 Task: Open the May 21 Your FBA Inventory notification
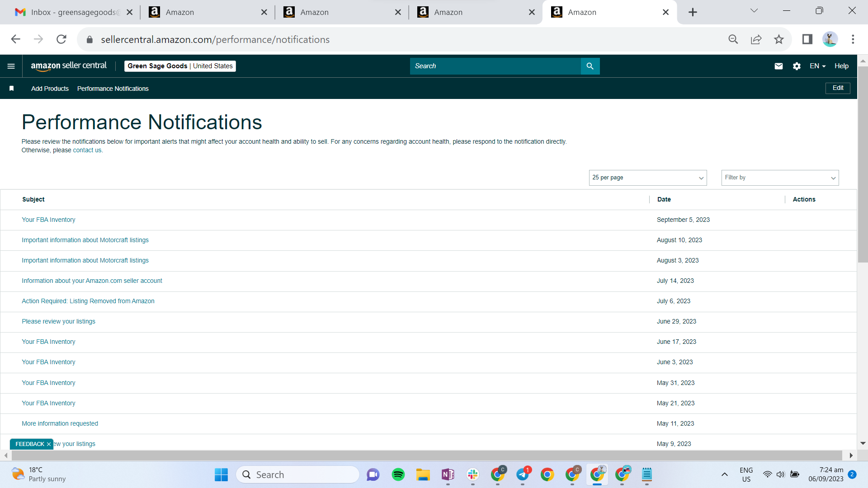[x=48, y=404]
